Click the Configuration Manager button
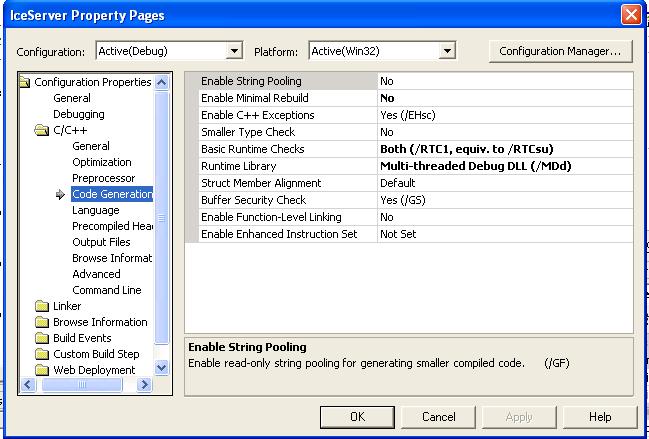Image resolution: width=649 pixels, height=439 pixels. (560, 50)
